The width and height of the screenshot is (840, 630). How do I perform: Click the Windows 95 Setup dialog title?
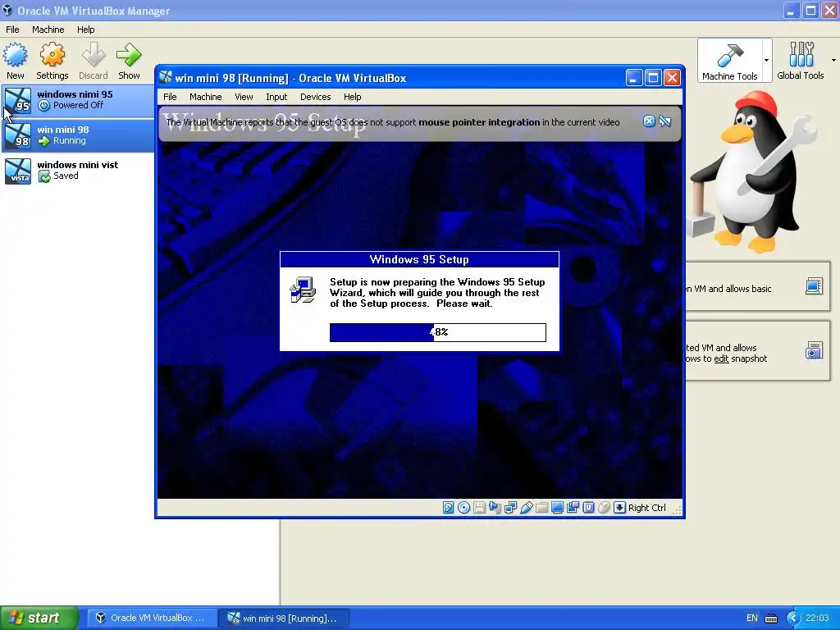coord(419,260)
